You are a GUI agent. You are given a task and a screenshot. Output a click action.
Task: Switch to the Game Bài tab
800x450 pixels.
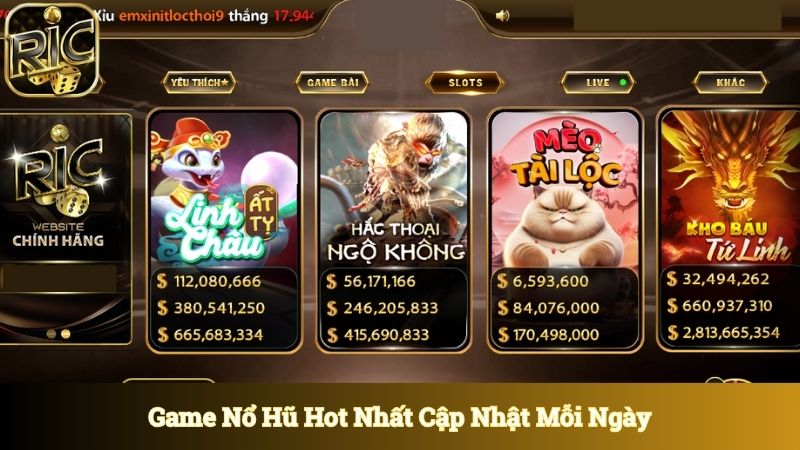click(332, 82)
